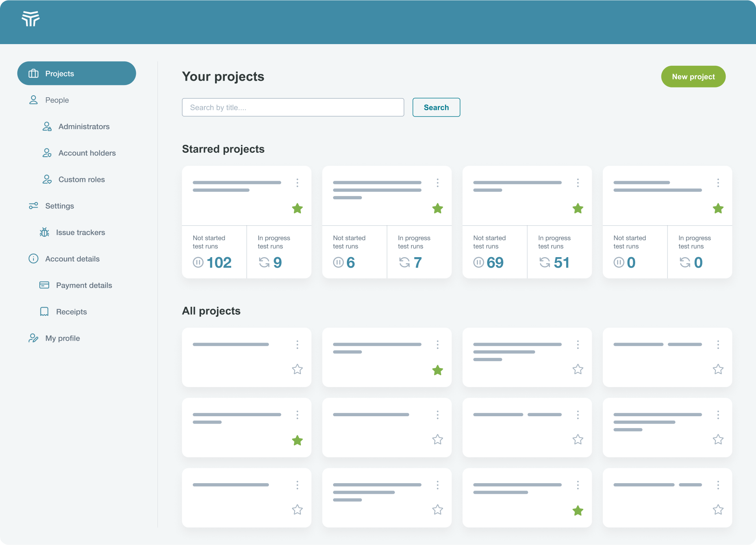Open kebab menu on project with 0 runs
This screenshot has width=756, height=545.
(x=718, y=183)
